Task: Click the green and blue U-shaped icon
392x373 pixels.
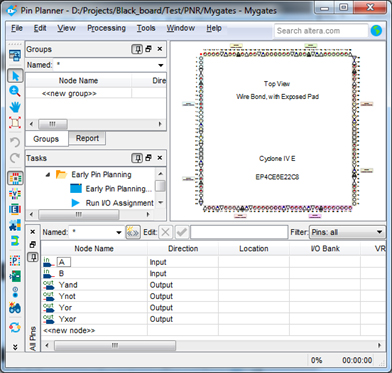Action: click(15, 241)
